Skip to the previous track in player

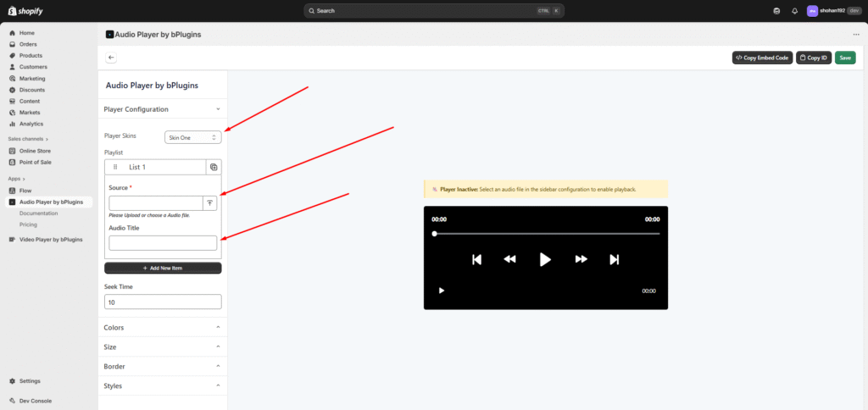click(x=476, y=259)
